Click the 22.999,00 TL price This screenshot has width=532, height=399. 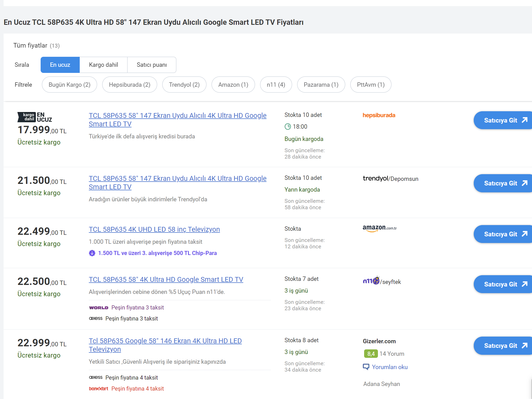pos(42,343)
